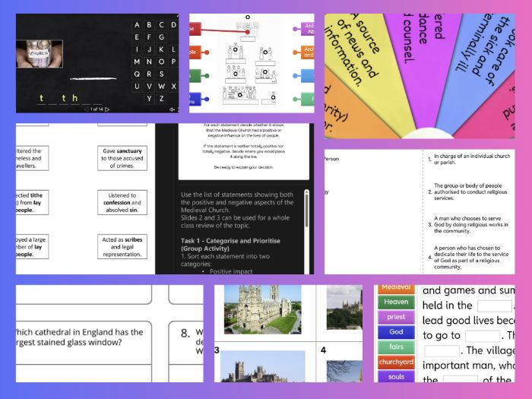Select the orange left tag in matching diagram
Screen dimensions: 532x399
tap(195, 52)
